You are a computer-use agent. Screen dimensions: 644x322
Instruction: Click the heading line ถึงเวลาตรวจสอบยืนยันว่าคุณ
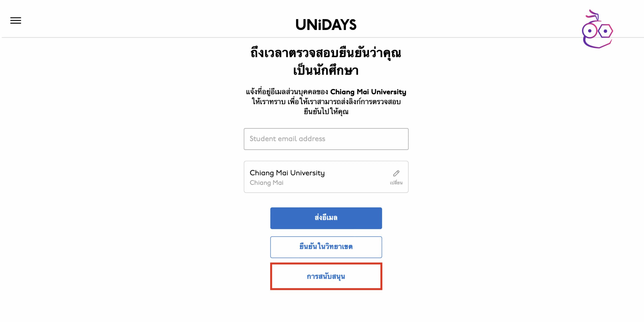click(326, 53)
